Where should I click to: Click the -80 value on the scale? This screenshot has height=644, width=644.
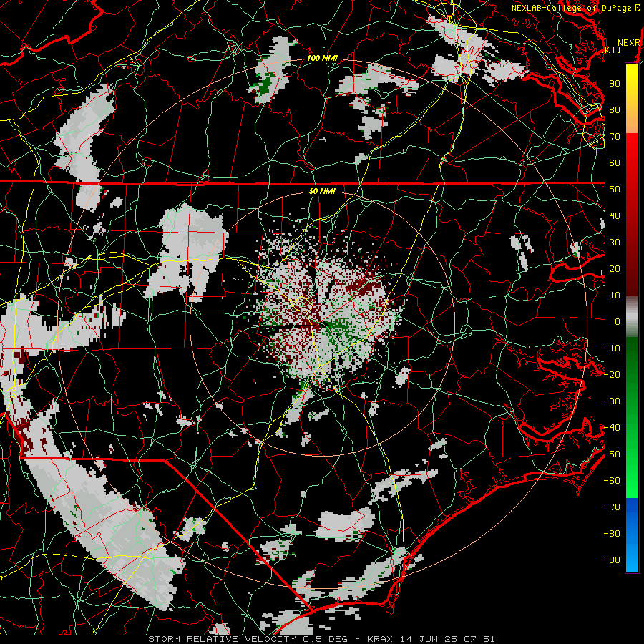[612, 534]
